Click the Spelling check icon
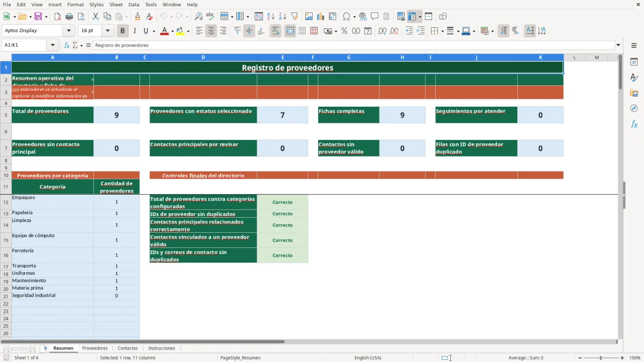 click(210, 17)
